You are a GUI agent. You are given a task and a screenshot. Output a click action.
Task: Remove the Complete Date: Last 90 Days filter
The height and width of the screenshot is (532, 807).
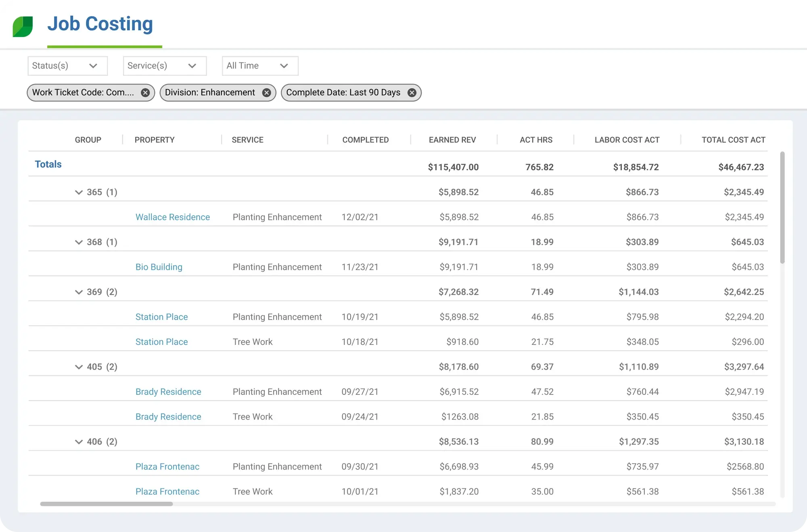(x=412, y=92)
